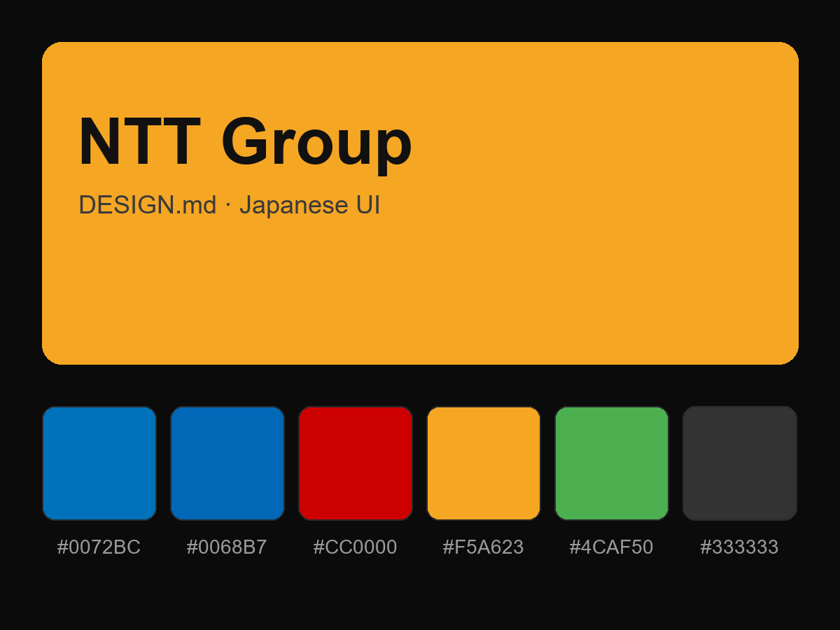Choose the orange #F5A623 swatch
Image resolution: width=840 pixels, height=630 pixels.
(484, 463)
